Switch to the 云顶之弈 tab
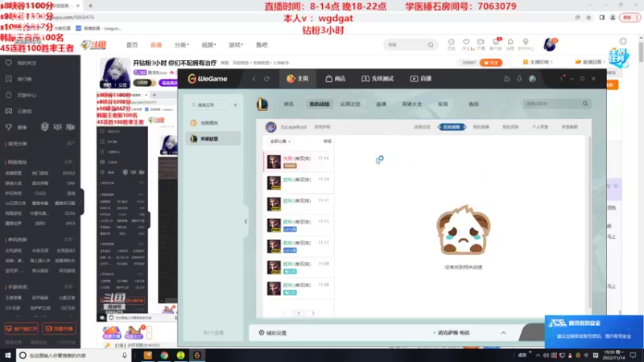The image size is (644, 362). pyautogui.click(x=350, y=105)
